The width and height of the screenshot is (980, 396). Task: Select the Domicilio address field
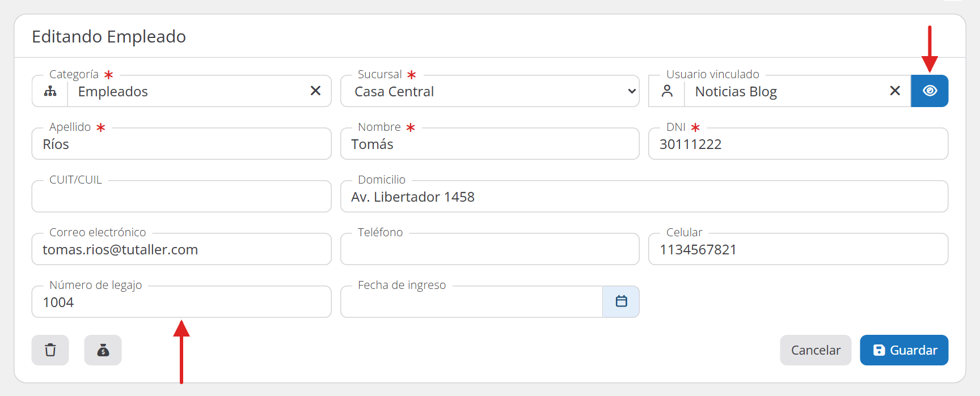[644, 197]
